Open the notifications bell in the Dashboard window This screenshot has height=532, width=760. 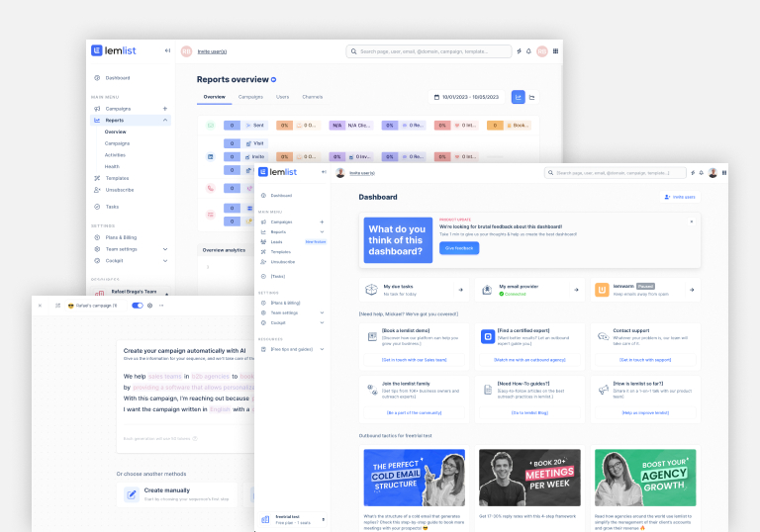click(701, 173)
